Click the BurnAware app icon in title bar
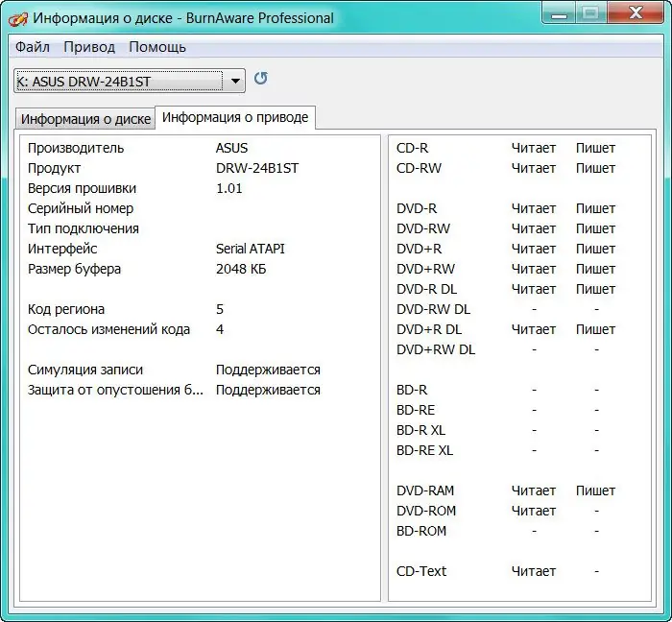 point(18,19)
